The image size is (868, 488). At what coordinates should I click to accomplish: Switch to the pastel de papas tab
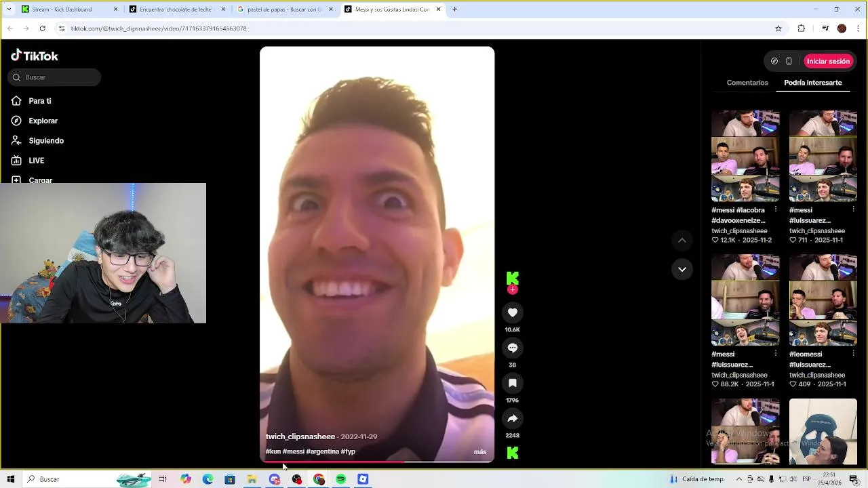(283, 9)
